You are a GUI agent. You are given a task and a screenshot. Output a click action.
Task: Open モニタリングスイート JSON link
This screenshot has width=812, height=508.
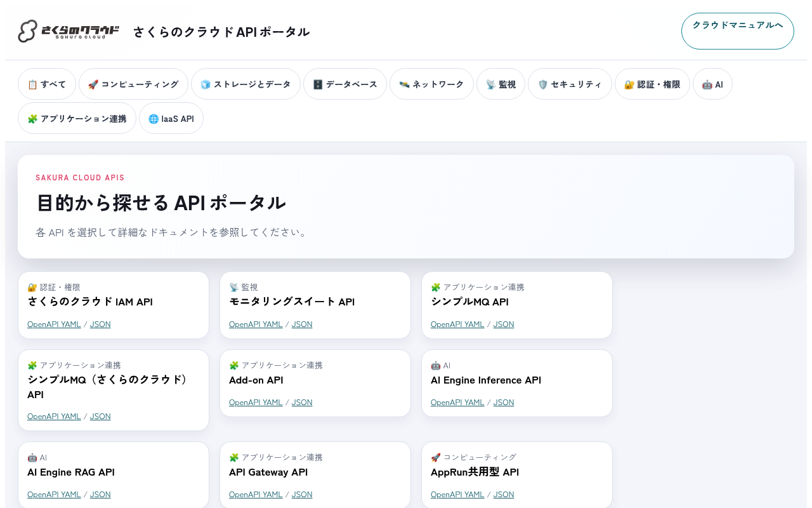pyautogui.click(x=302, y=324)
